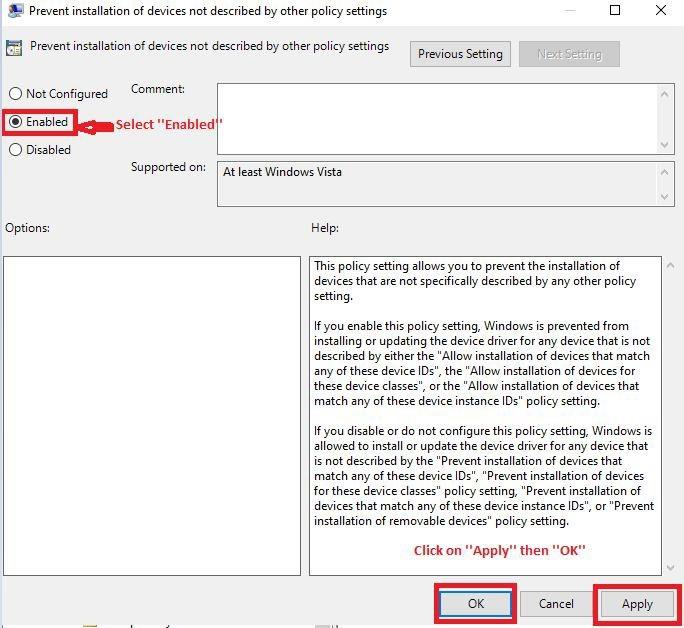Go to Previous Setting
Viewport: 684px width, 628px height.
(460, 54)
